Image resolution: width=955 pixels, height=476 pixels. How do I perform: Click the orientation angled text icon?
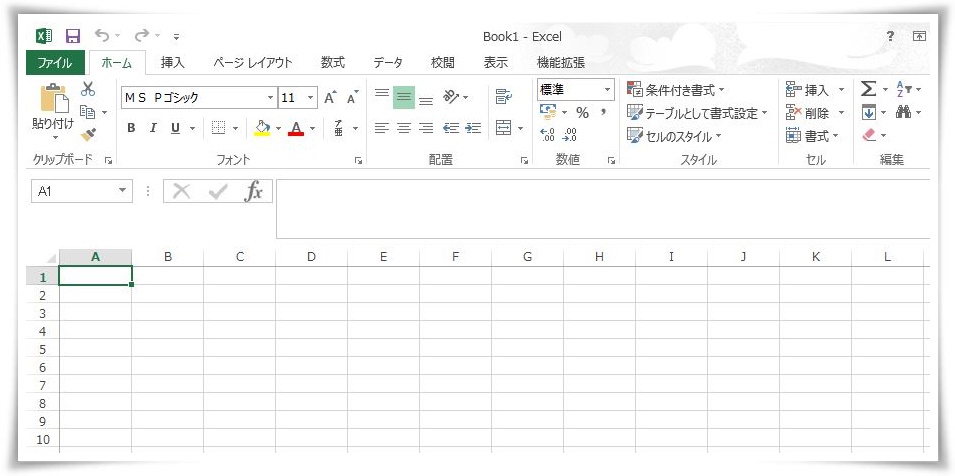(451, 97)
